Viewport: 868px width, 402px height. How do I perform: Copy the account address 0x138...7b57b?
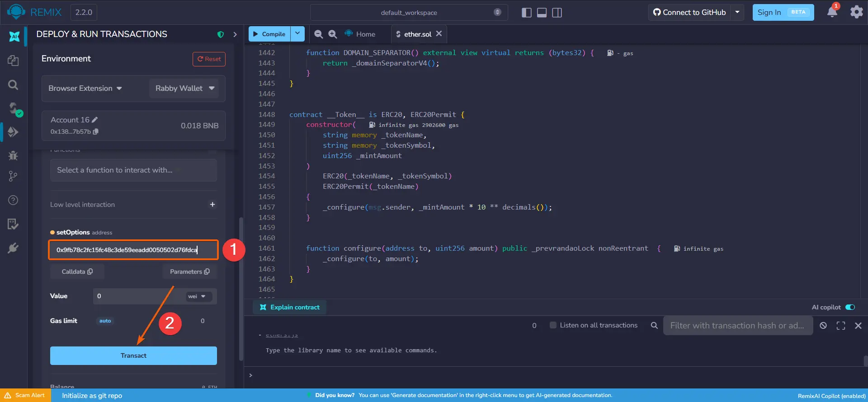tap(96, 131)
